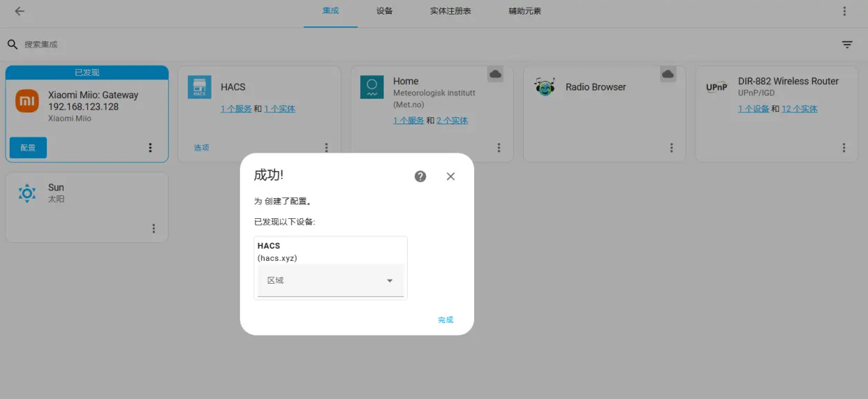Open HACS card three-dot menu
This screenshot has width=868, height=399.
pyautogui.click(x=326, y=148)
